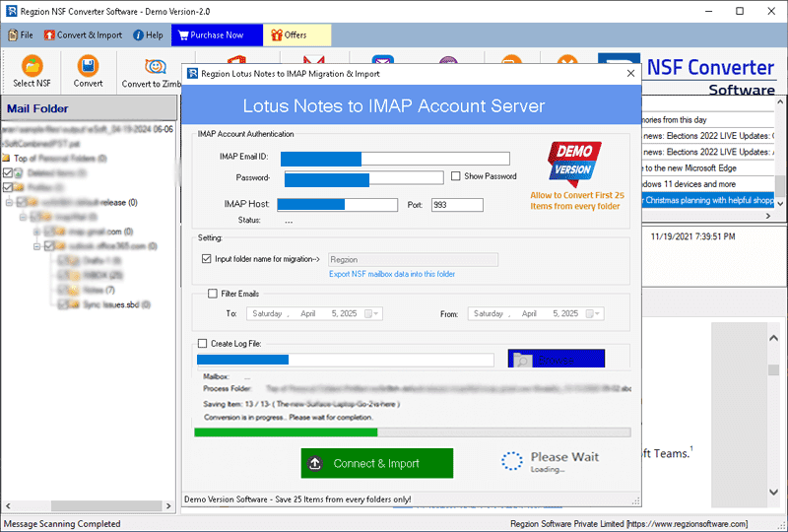Open the Convert & Import menu

[82, 35]
